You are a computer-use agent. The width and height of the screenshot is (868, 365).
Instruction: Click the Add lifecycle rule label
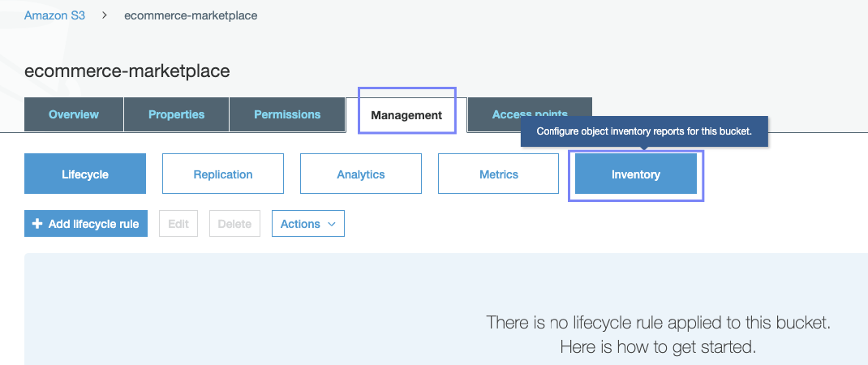93,224
